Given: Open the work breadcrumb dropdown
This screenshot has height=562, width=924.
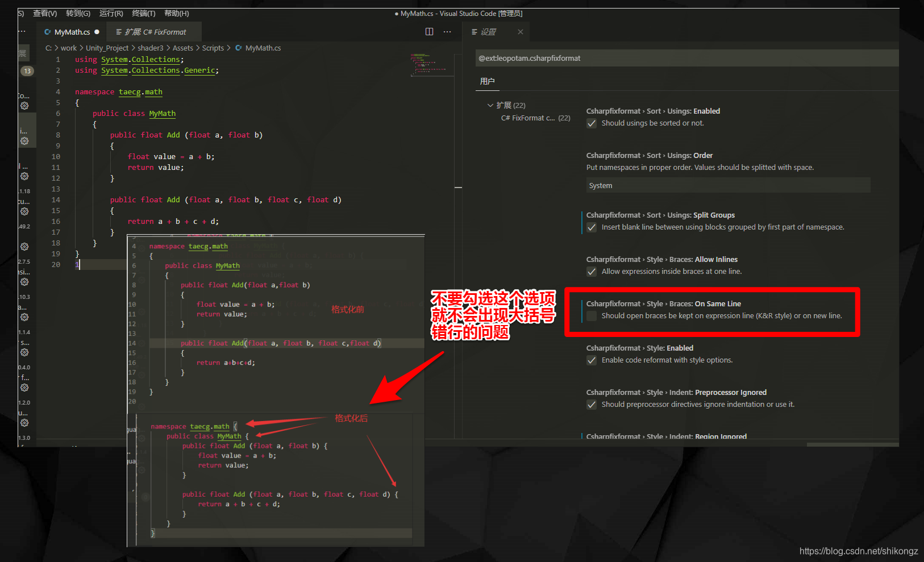Looking at the screenshot, I should (x=69, y=48).
